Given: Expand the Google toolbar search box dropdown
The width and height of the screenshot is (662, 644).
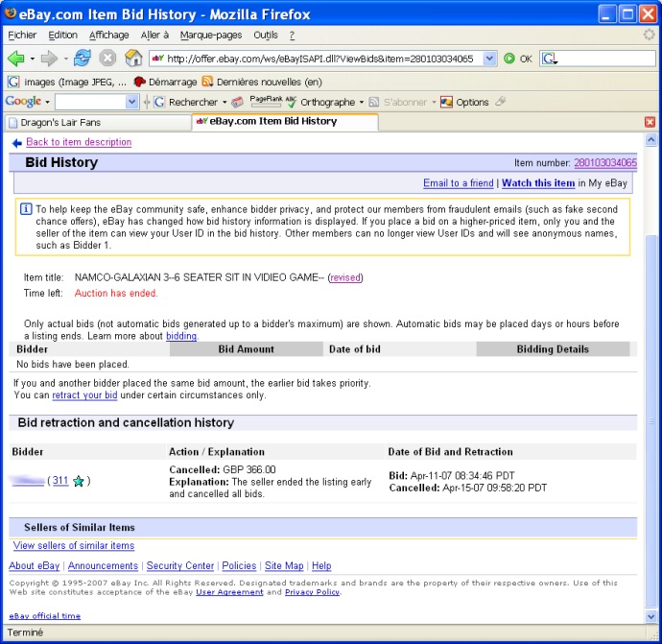Looking at the screenshot, I should click(131, 102).
